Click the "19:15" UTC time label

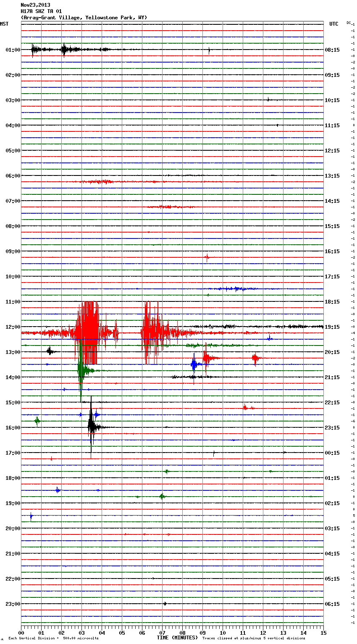coord(332,327)
